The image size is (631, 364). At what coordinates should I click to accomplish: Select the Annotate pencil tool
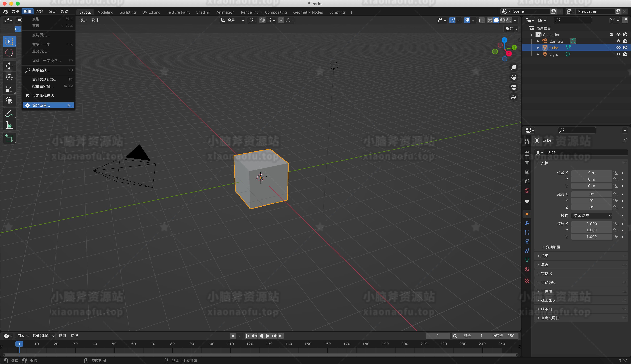pos(9,114)
